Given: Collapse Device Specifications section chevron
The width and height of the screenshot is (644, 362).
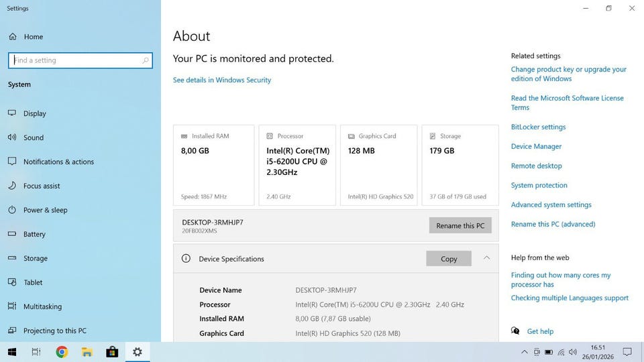Looking at the screenshot, I should (487, 257).
